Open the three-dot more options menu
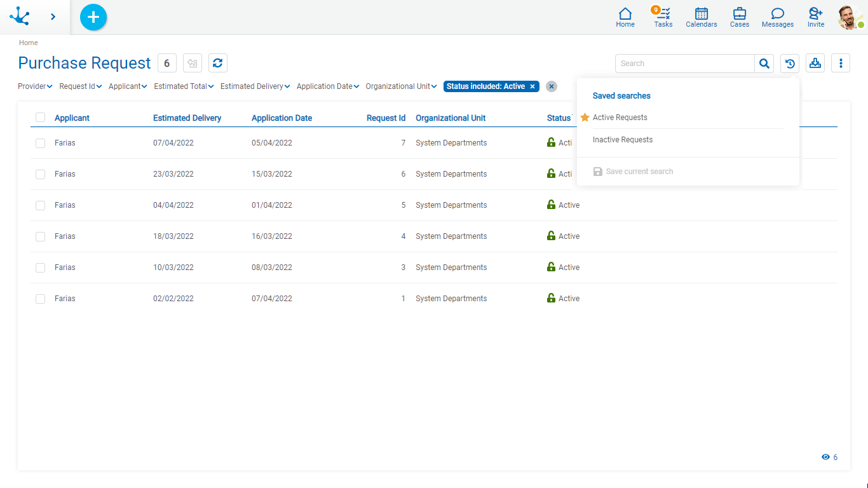This screenshot has width=868, height=488. (x=841, y=64)
